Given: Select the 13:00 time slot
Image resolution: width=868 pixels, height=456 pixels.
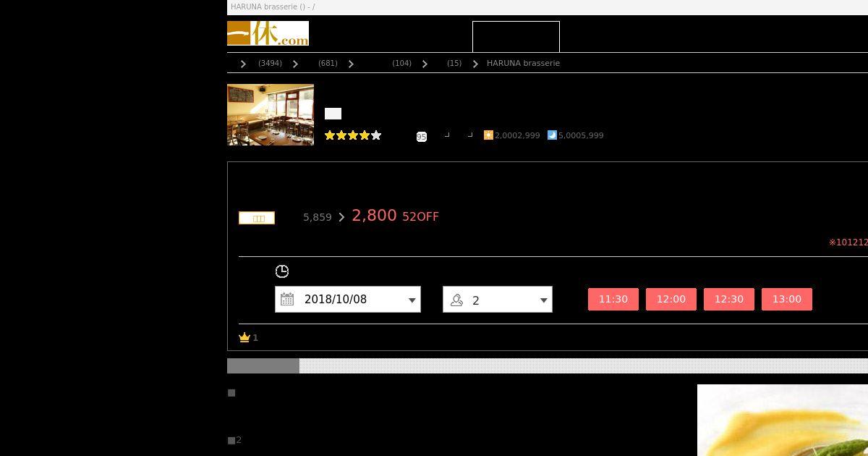Looking at the screenshot, I should pyautogui.click(x=787, y=300).
